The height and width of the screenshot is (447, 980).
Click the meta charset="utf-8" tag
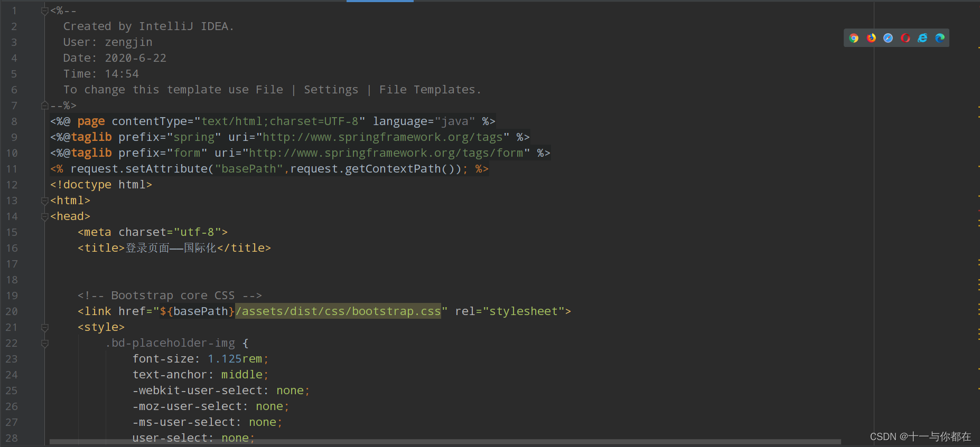[x=153, y=232]
